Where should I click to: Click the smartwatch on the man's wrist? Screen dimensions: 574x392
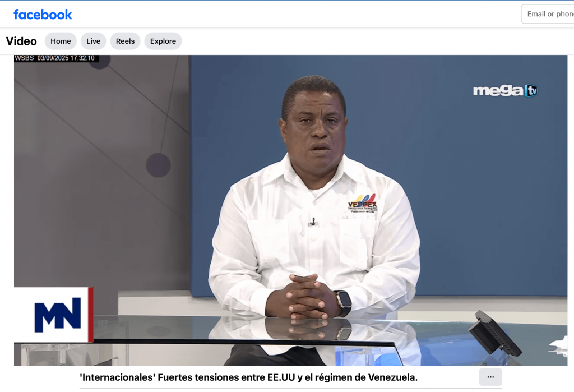(x=343, y=303)
